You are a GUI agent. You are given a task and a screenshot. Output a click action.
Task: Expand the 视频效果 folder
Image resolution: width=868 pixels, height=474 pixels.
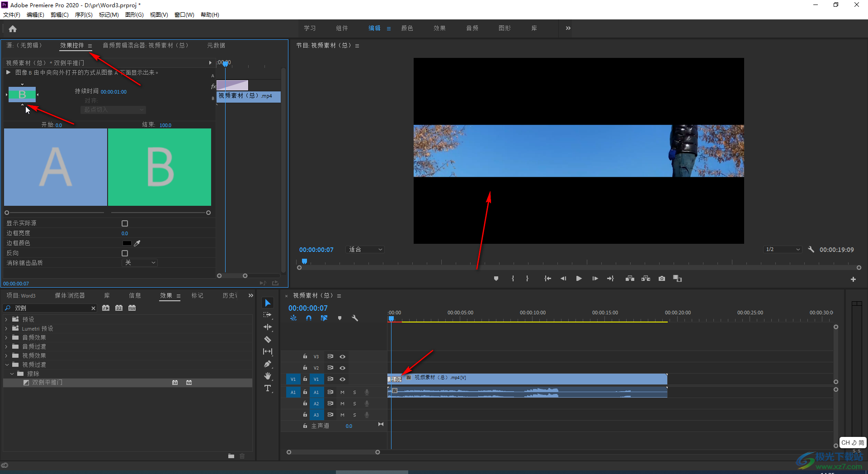point(7,355)
